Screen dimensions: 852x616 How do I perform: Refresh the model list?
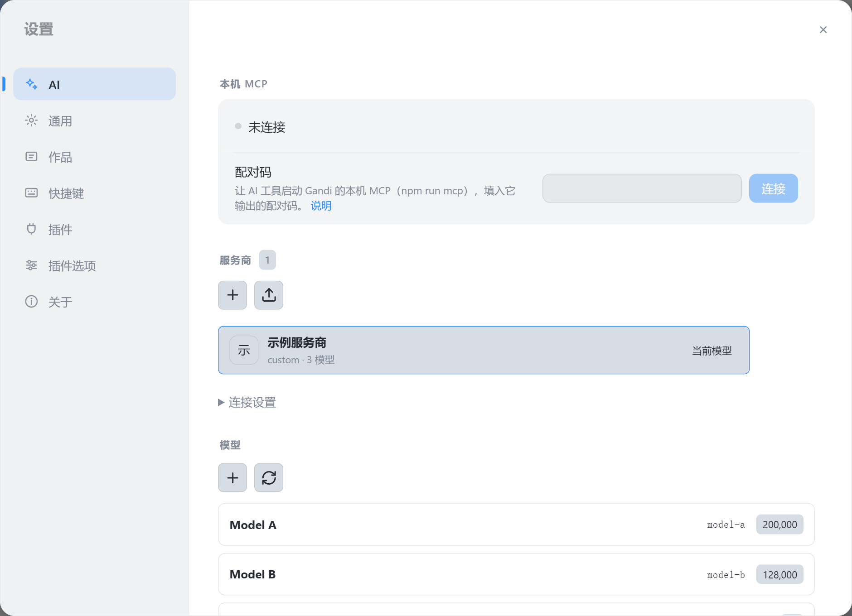click(x=269, y=477)
